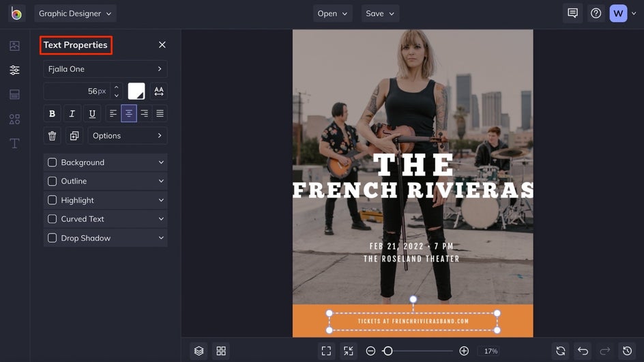This screenshot has width=644, height=362.
Task: Toggle underline text formatting
Action: (x=92, y=113)
